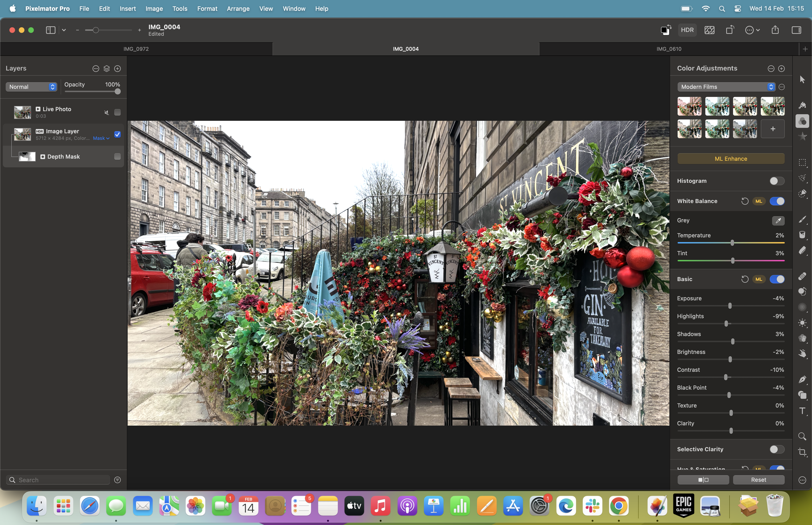The height and width of the screenshot is (525, 812).
Task: Select the IMG_0610 image tab
Action: pos(668,49)
